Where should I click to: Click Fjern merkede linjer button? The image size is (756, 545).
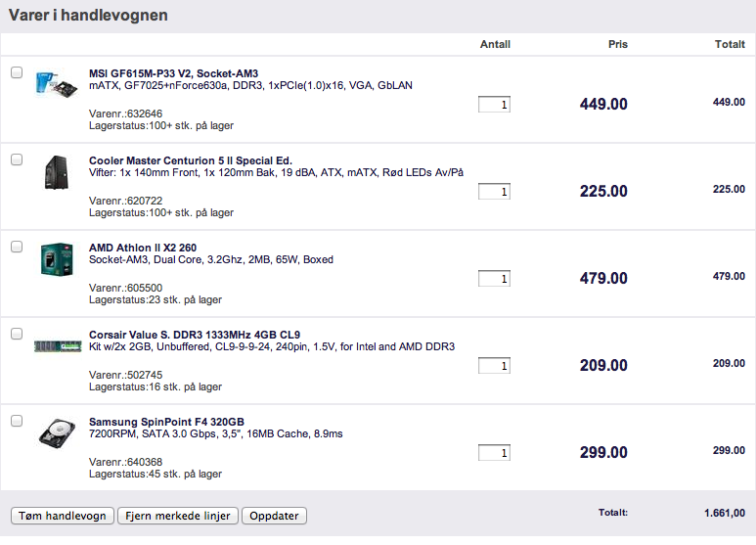pyautogui.click(x=177, y=516)
